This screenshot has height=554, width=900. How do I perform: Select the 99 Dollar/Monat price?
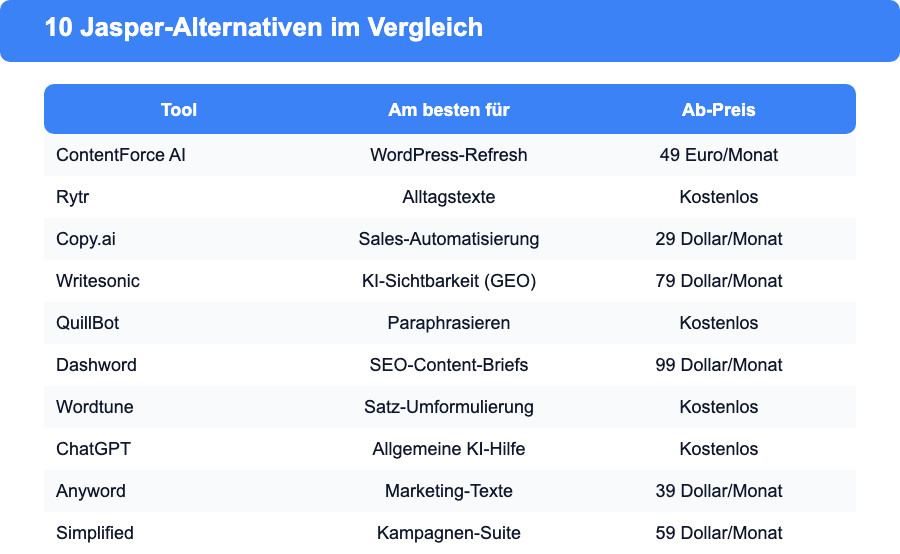pyautogui.click(x=719, y=365)
